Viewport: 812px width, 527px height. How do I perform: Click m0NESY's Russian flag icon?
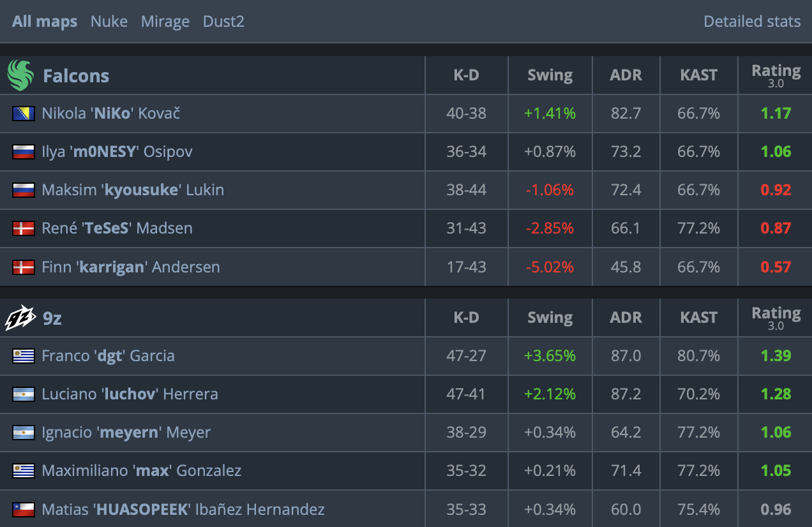pos(24,152)
